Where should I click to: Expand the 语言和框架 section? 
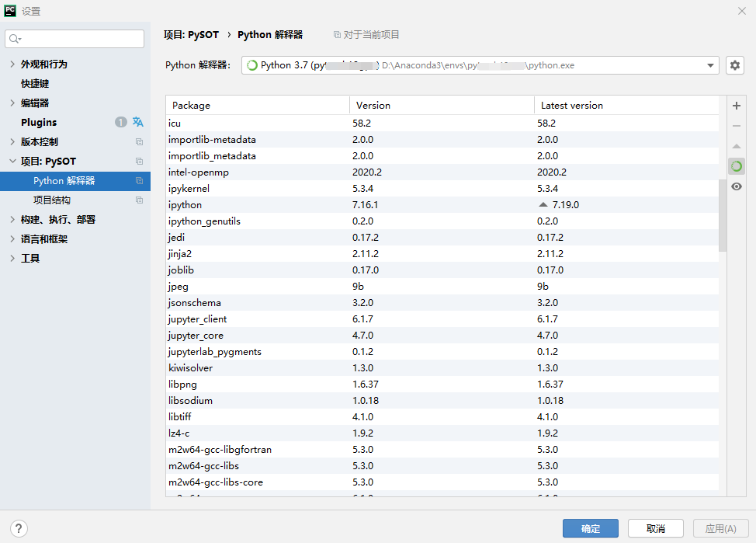point(12,239)
